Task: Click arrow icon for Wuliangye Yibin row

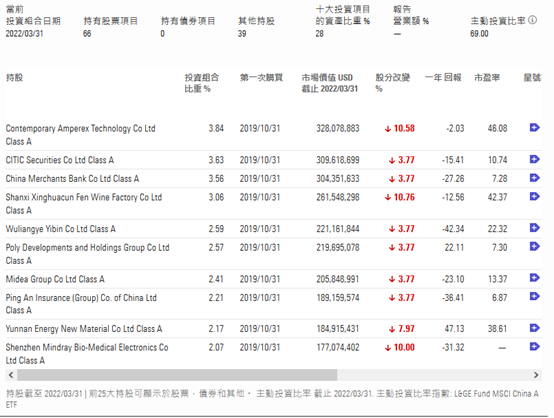Action: point(535,228)
